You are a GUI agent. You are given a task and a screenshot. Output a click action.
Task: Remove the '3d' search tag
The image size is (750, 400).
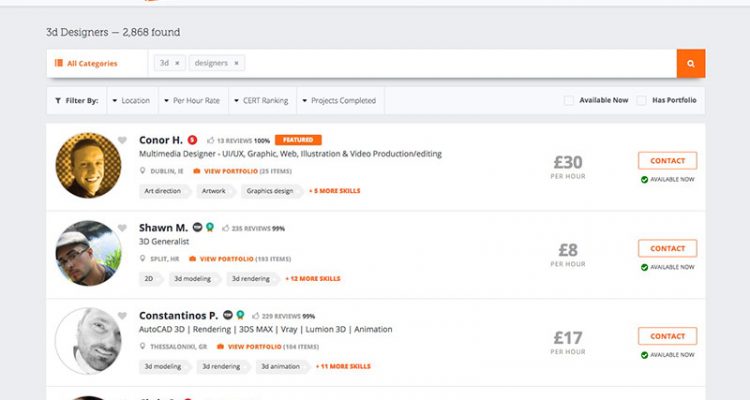tap(177, 63)
